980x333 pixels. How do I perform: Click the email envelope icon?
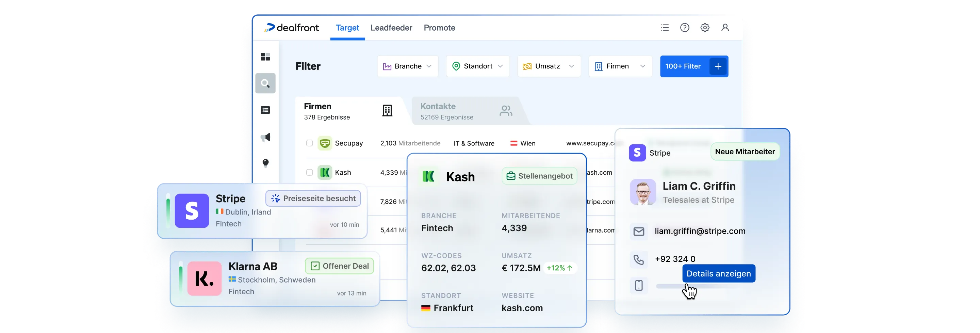pyautogui.click(x=639, y=232)
